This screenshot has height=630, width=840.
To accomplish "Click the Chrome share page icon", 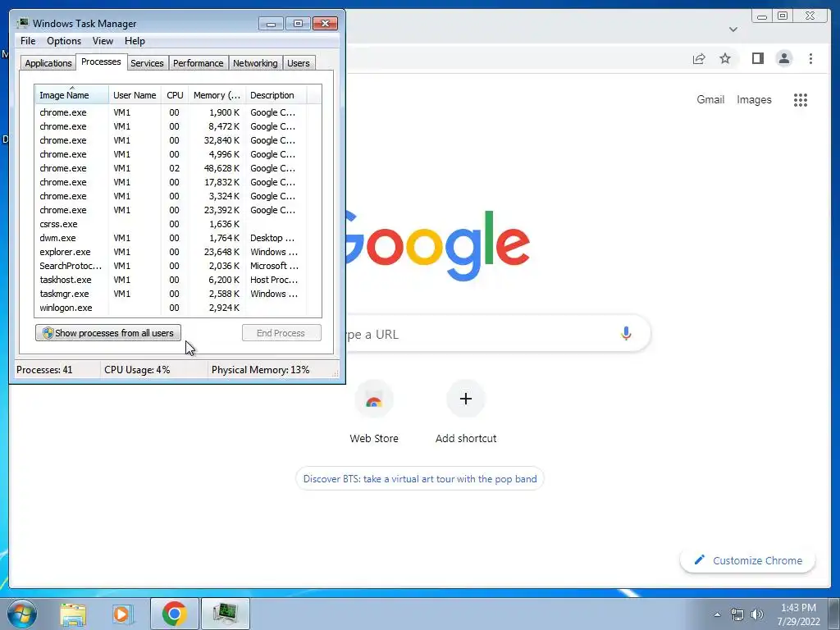I will tap(699, 59).
